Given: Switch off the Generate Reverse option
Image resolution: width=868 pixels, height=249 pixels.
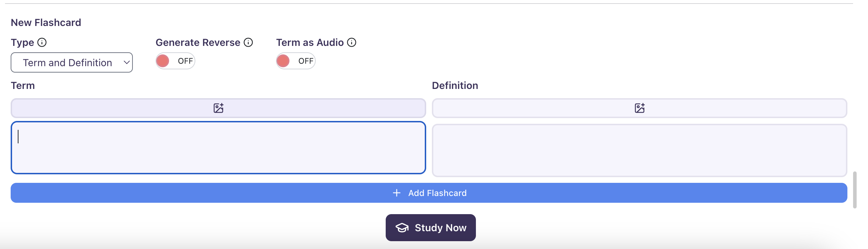Looking at the screenshot, I should coord(175,60).
